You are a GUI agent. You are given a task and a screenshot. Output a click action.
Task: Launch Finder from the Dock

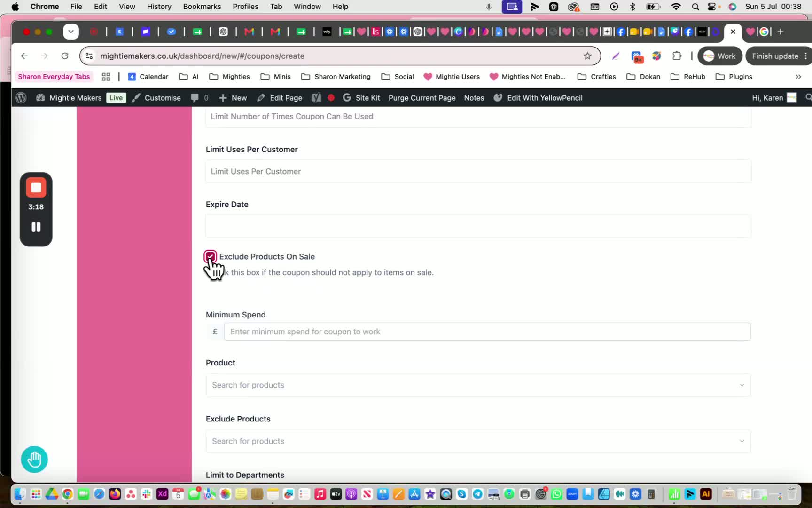pyautogui.click(x=20, y=494)
